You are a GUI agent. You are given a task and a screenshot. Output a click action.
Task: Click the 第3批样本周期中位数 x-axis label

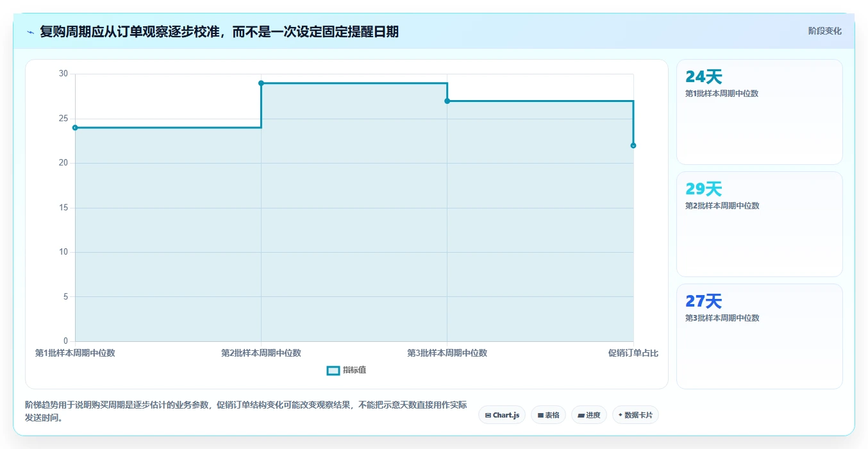click(x=447, y=353)
